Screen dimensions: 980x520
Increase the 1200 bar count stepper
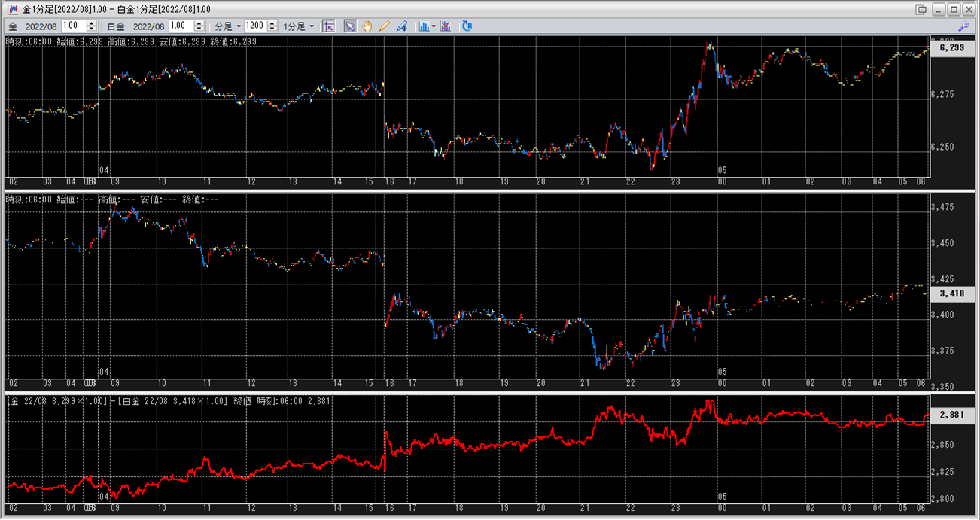click(272, 23)
